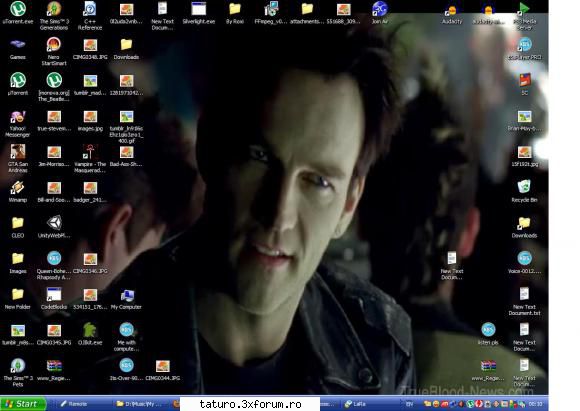Select the Voice-0012 audio file

point(525,263)
